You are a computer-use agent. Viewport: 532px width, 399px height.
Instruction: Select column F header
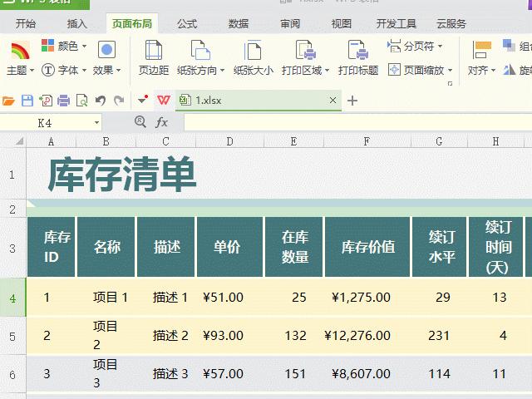click(x=367, y=141)
